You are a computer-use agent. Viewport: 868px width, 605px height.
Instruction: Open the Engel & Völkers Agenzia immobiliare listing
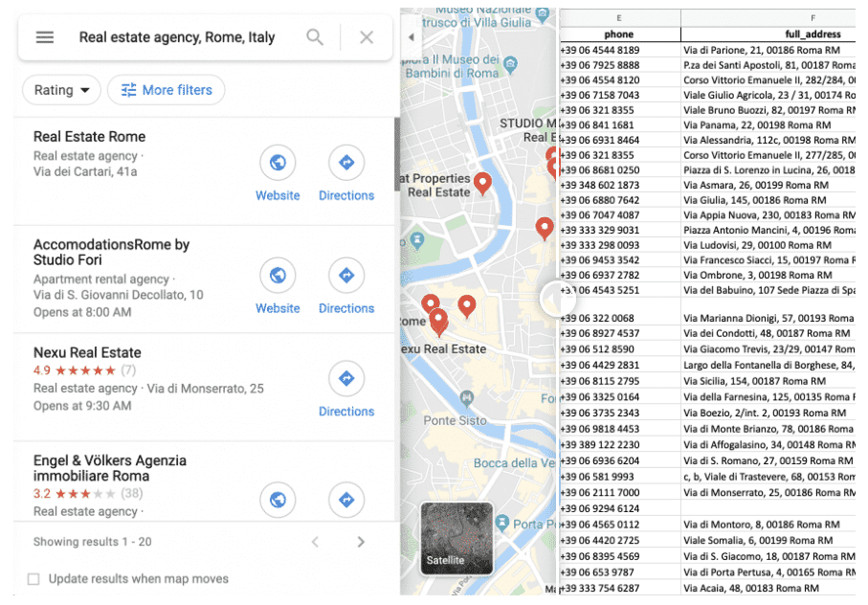[110, 468]
